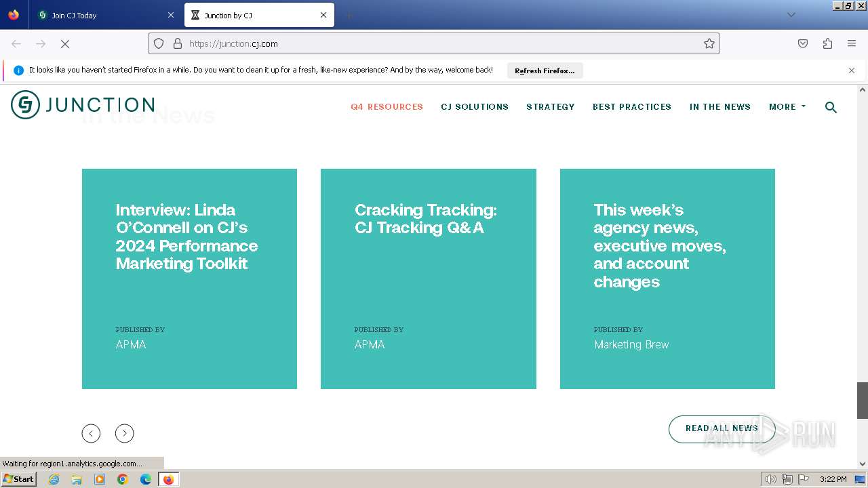The width and height of the screenshot is (868, 488).
Task: Launch Microsoft Edge from the taskbar
Action: pos(146,479)
